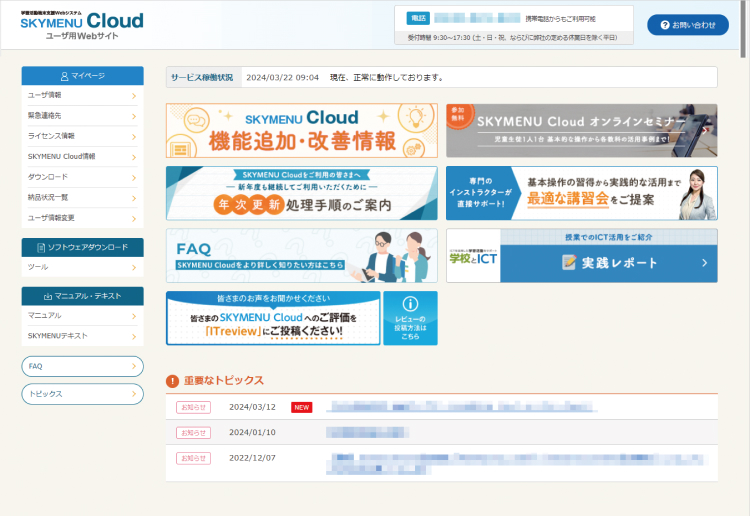Click the ソフトウェアダウンロード section header

point(82,247)
